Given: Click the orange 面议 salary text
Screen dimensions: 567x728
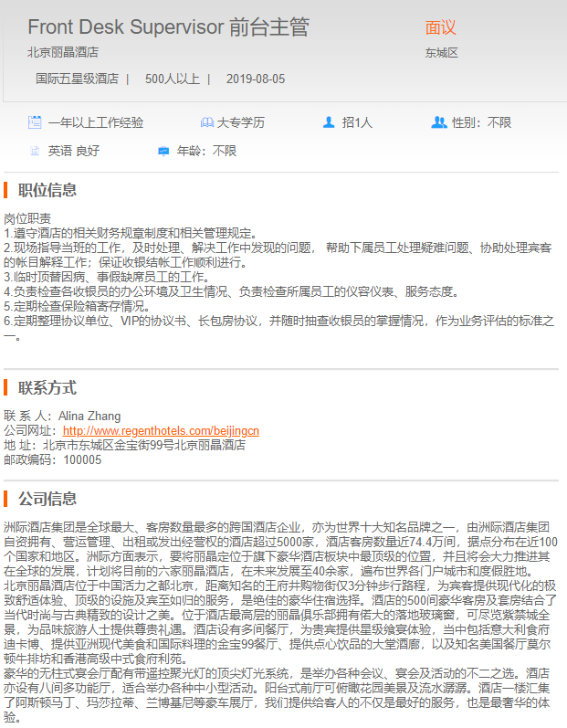Looking at the screenshot, I should pos(440,28).
